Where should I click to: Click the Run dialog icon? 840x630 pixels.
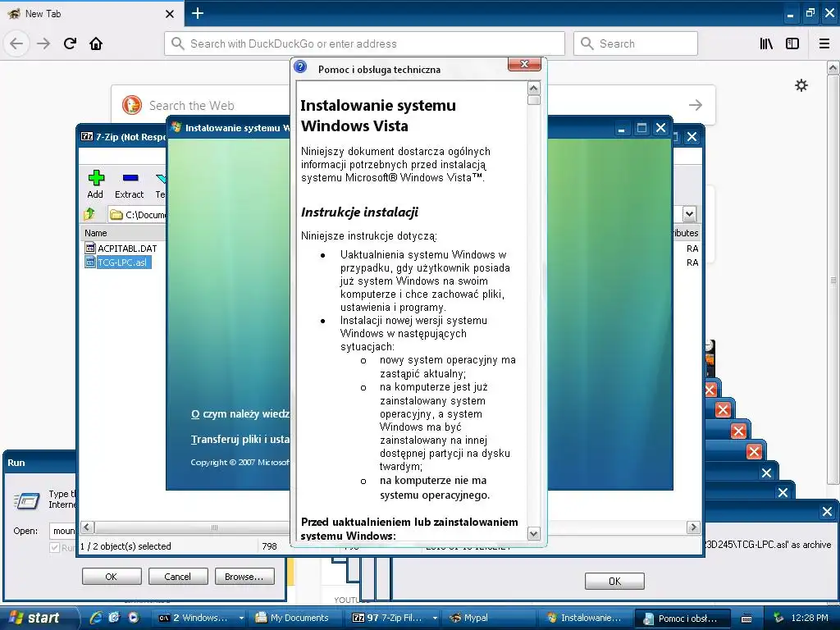coord(27,500)
